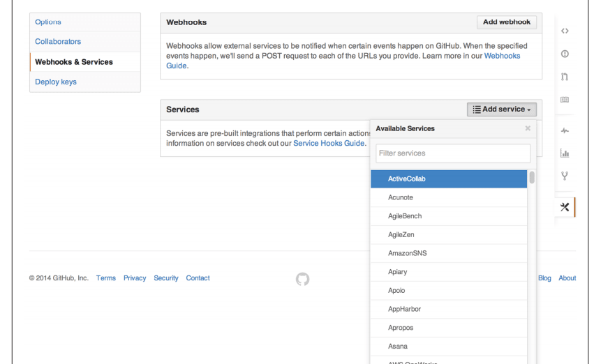Image resolution: width=594 pixels, height=364 pixels.
Task: Click the services list scrollbar thumb
Action: tap(532, 177)
